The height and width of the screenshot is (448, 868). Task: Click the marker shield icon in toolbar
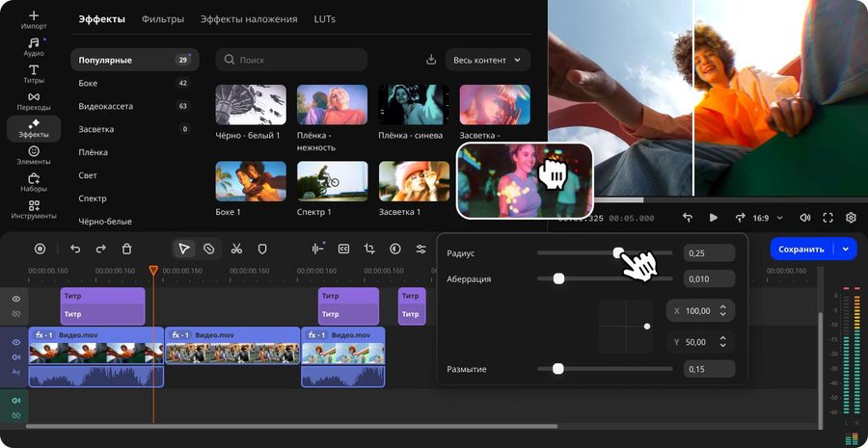point(261,249)
